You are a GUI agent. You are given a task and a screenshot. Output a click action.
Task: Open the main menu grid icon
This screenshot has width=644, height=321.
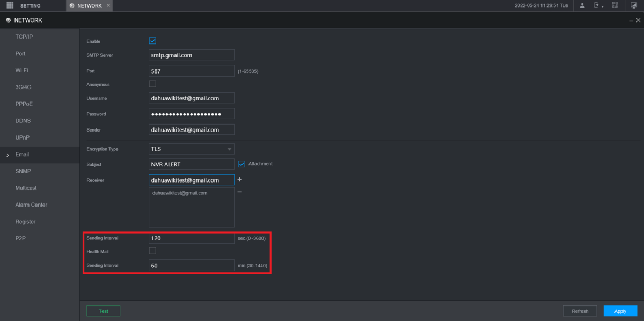pos(10,5)
